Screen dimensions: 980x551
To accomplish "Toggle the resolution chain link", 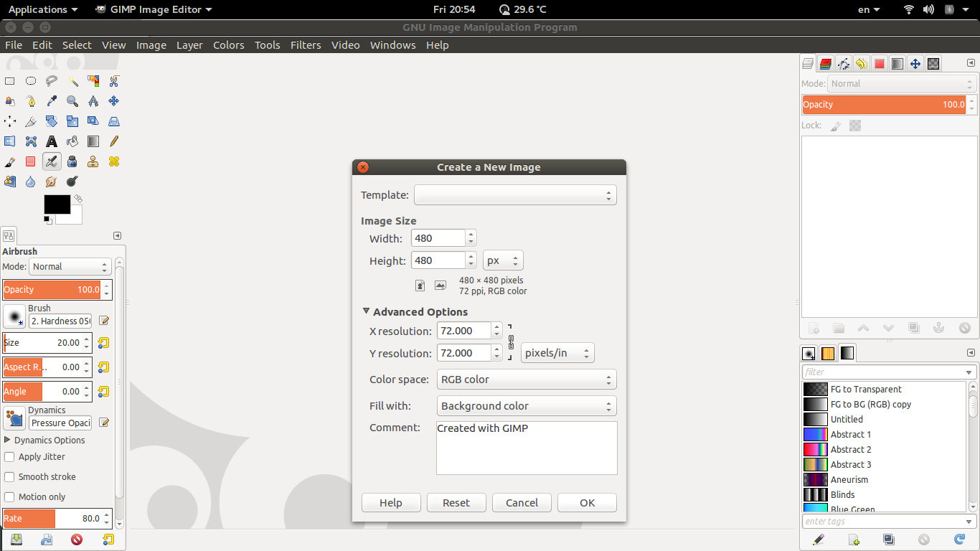I will pos(511,342).
